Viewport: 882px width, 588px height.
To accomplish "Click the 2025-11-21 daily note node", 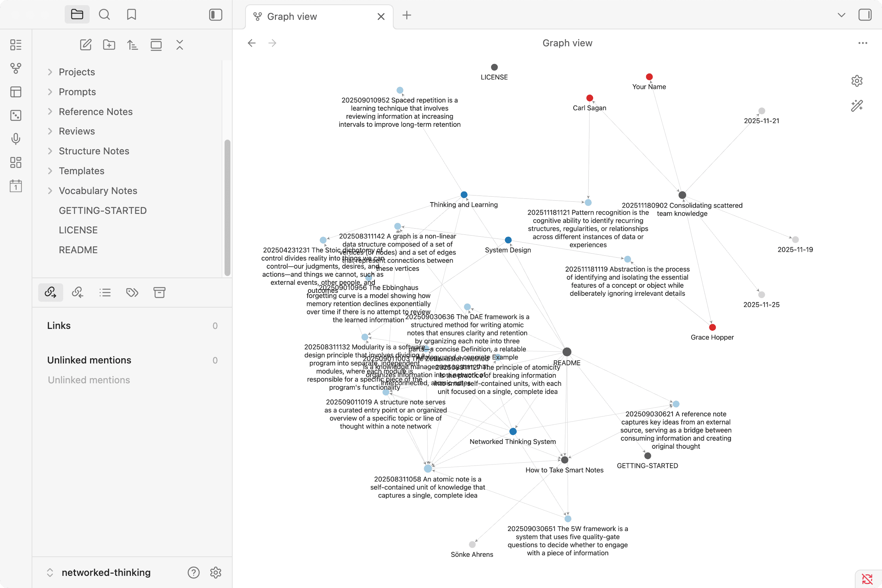I will pyautogui.click(x=761, y=111).
